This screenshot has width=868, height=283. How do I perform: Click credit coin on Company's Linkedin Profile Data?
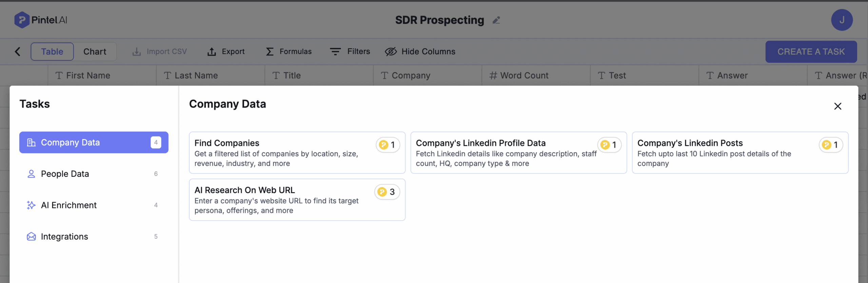605,145
